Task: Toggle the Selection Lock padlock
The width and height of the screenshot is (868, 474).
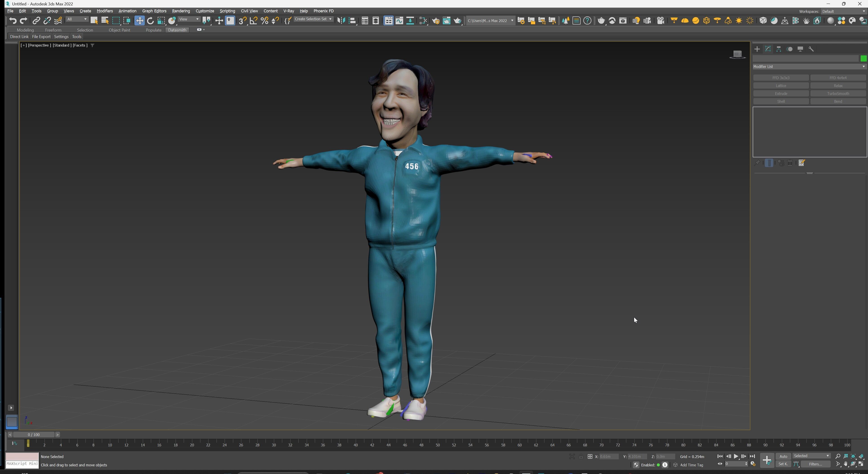Action: [x=581, y=456]
